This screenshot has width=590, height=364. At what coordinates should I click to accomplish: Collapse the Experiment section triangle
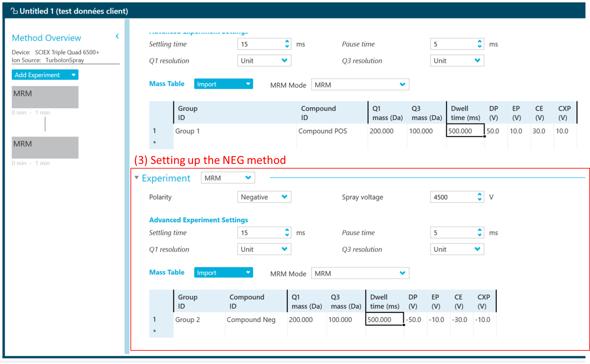[137, 178]
